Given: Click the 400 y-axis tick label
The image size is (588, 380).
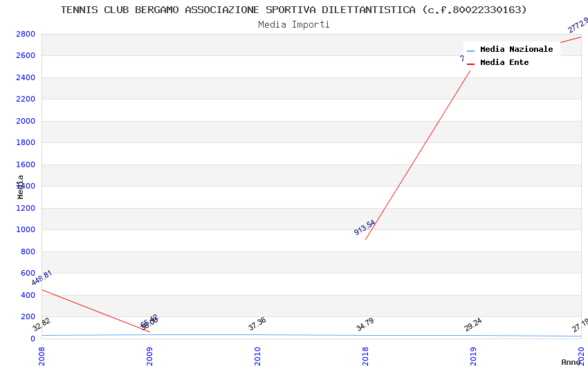Looking at the screenshot, I should click(x=28, y=295).
